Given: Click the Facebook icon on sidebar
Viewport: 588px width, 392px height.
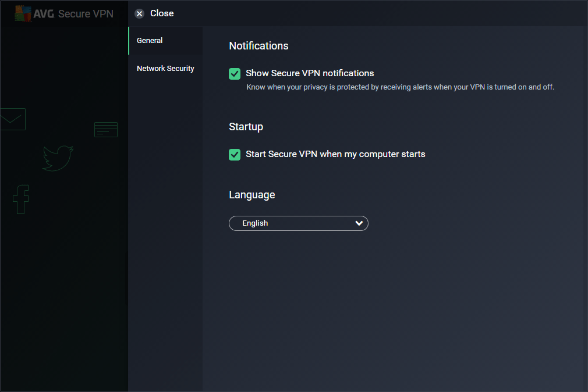Looking at the screenshot, I should click(20, 199).
